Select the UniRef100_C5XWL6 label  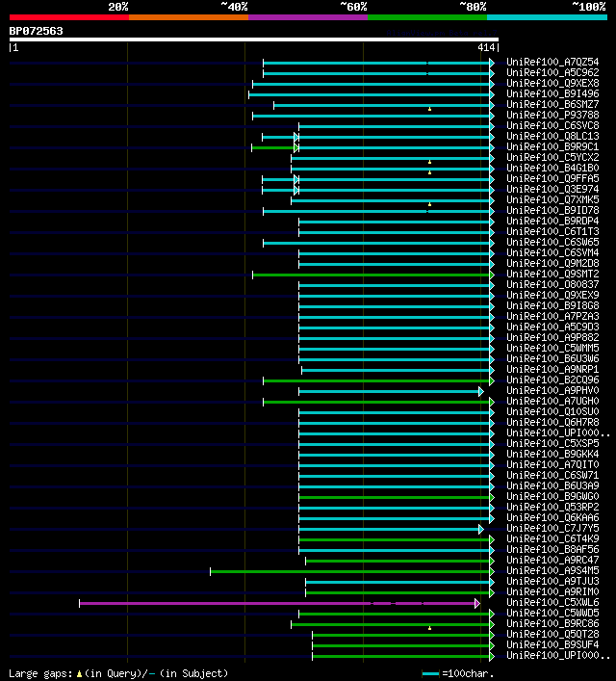click(x=552, y=602)
